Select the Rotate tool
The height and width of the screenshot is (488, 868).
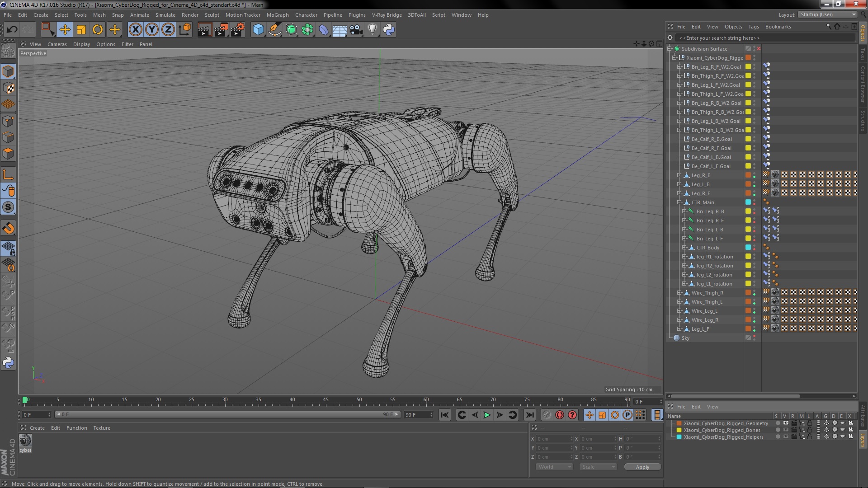pyautogui.click(x=98, y=30)
